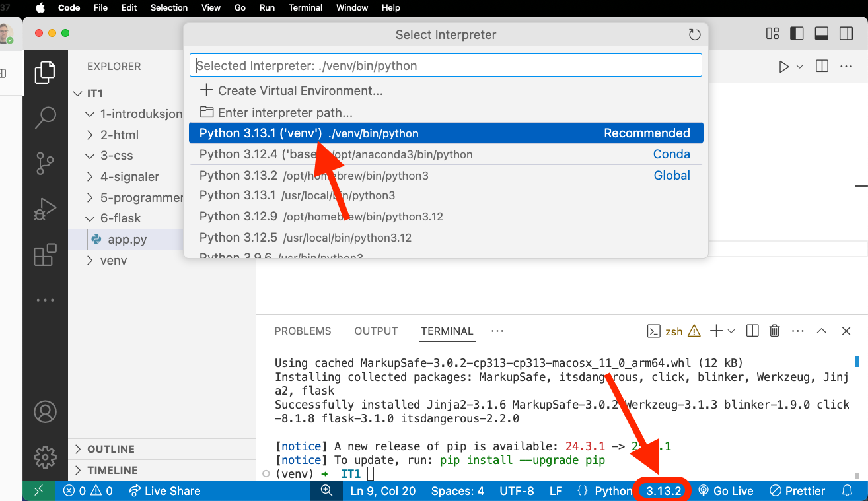The width and height of the screenshot is (868, 501).
Task: Click the Manage settings gear icon
Action: tap(45, 456)
